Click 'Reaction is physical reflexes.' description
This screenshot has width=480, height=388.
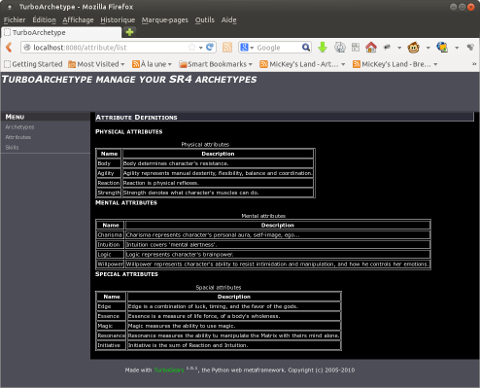[x=161, y=183]
